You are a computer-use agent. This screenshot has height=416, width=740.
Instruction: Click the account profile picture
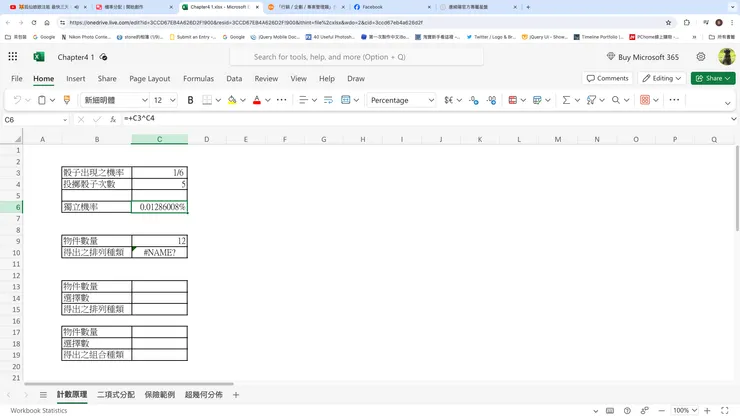click(727, 57)
